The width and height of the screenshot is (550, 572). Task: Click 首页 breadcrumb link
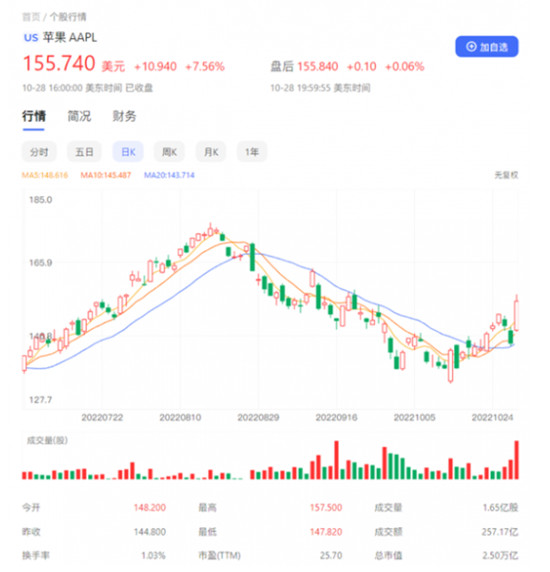pyautogui.click(x=31, y=17)
